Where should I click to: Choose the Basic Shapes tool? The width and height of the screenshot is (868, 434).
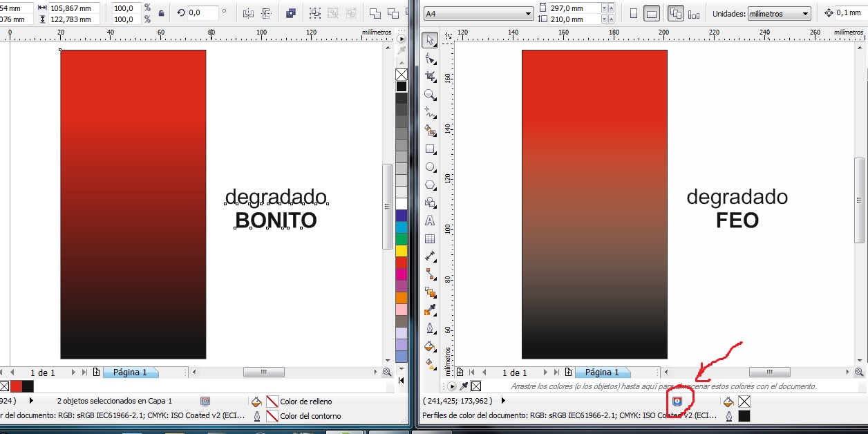pos(430,202)
